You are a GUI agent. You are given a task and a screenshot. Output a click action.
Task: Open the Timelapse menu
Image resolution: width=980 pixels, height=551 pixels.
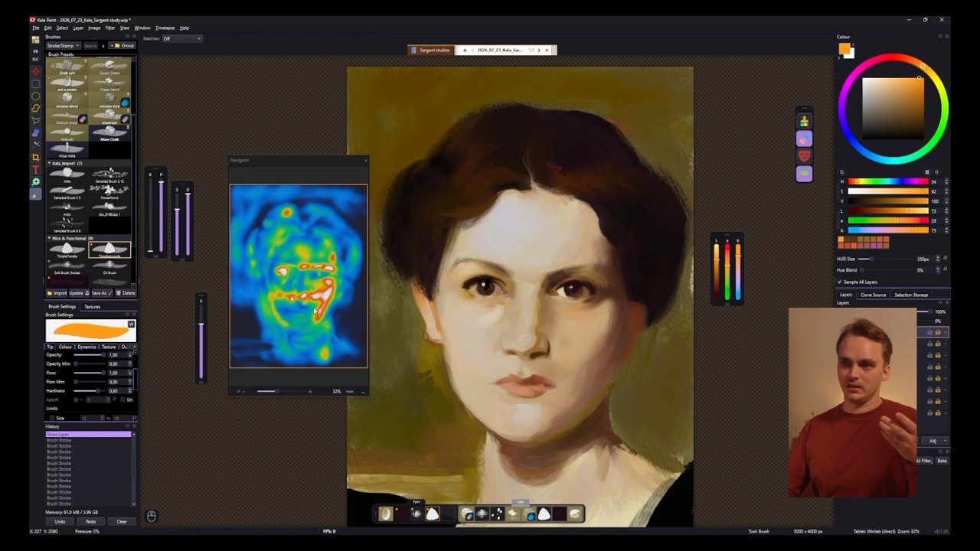click(165, 28)
